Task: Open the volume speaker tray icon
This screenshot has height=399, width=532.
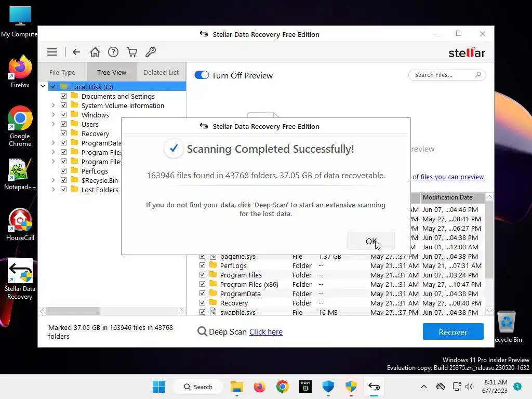Action: [x=469, y=387]
